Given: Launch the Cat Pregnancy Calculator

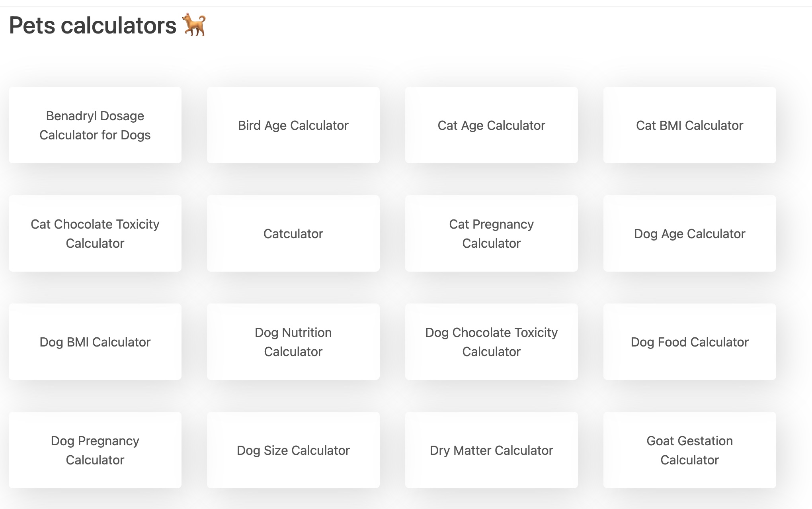Looking at the screenshot, I should coord(491,233).
